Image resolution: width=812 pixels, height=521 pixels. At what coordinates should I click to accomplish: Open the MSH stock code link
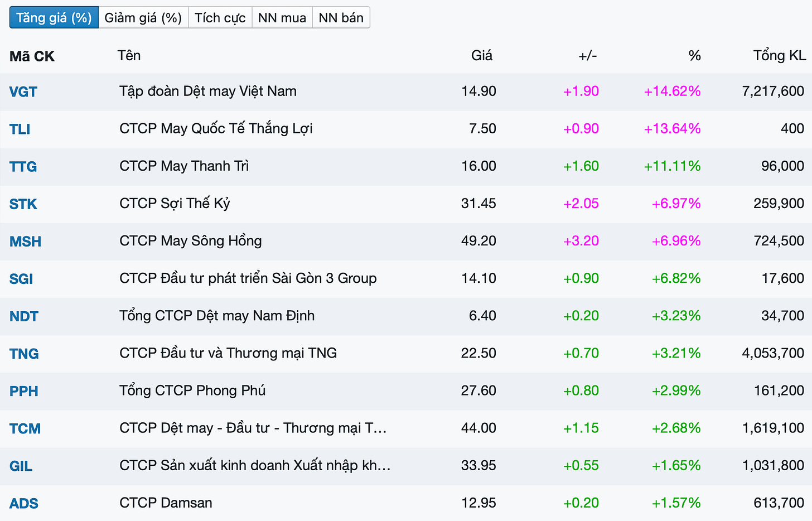[26, 242]
